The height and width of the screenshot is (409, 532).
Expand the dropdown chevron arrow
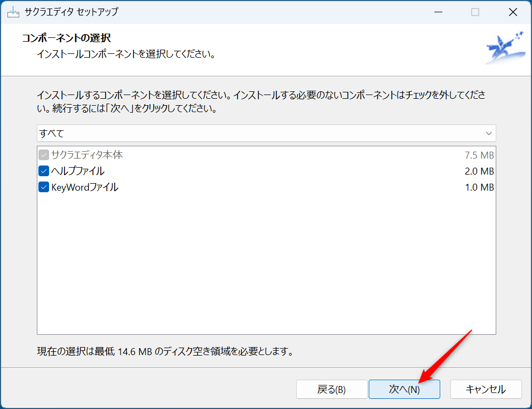tap(489, 133)
